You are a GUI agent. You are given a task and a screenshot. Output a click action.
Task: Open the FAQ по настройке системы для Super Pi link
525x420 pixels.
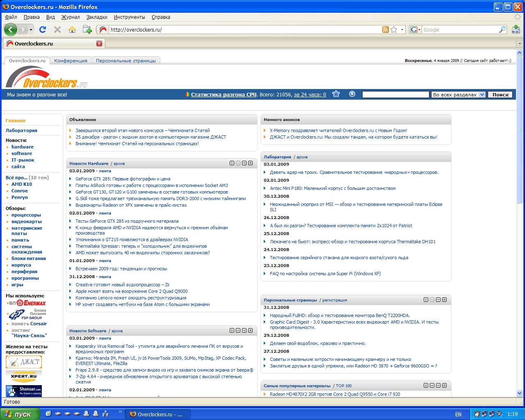coord(325,274)
